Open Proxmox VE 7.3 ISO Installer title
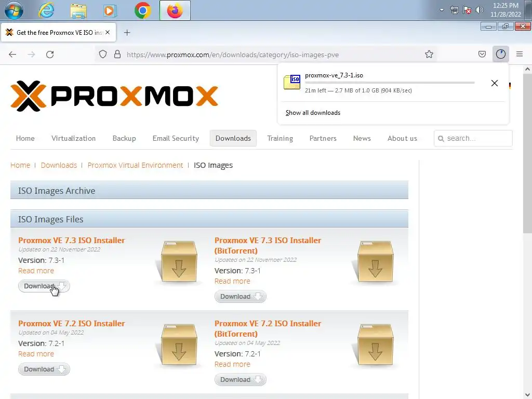This screenshot has width=532, height=399. pyautogui.click(x=72, y=240)
